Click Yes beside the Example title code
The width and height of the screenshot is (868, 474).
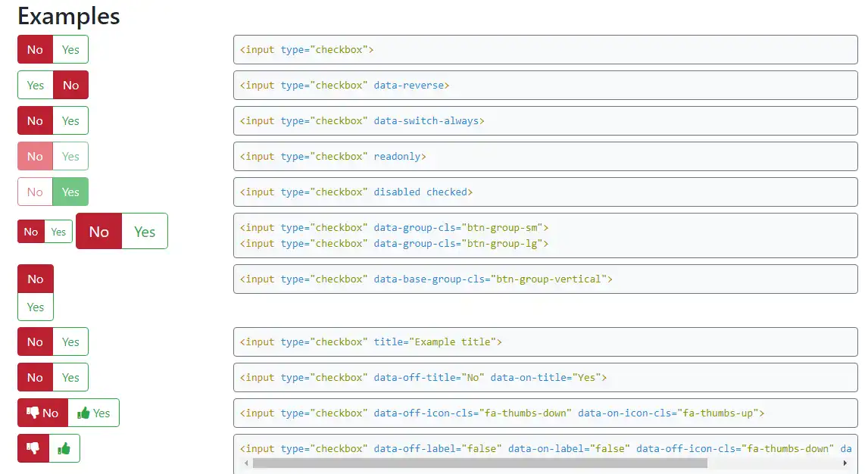pos(70,342)
